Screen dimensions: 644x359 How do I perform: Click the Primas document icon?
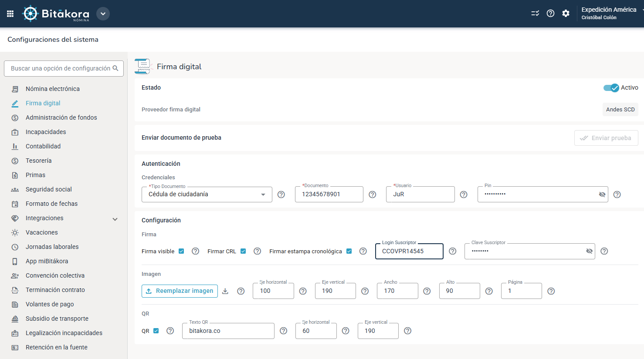point(15,175)
